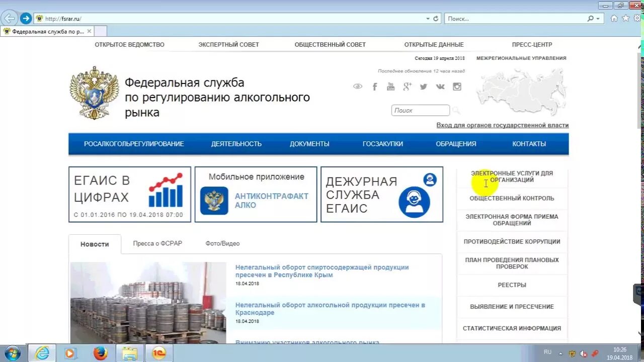Image resolution: width=644 pixels, height=362 pixels.
Task: Switch to the 'Фото/Видео' tab
Action: point(222,243)
